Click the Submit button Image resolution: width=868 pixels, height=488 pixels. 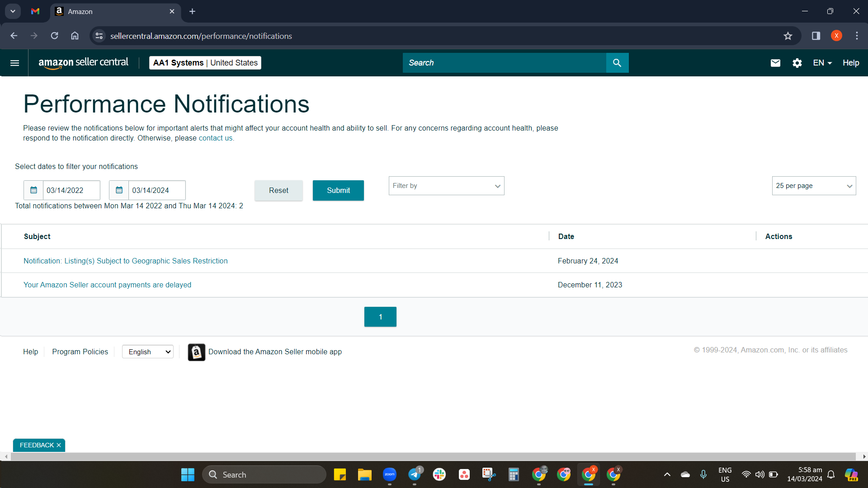point(338,190)
